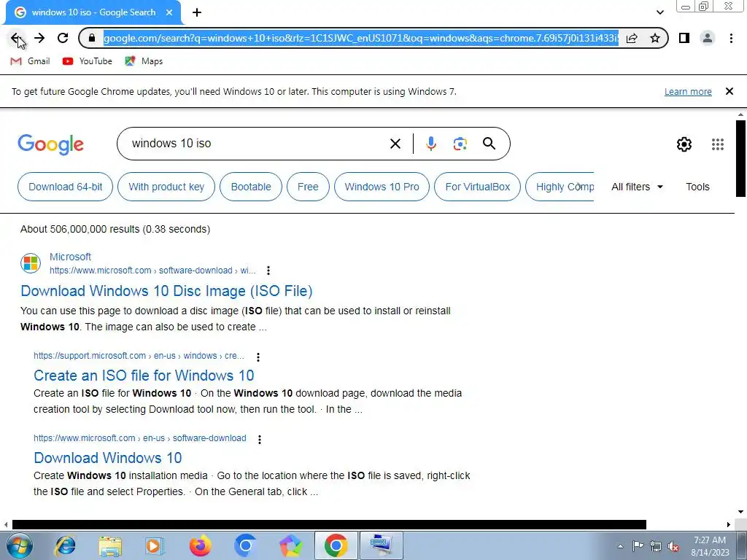This screenshot has width=747, height=560.
Task: Click the horizontal scrollbar left arrow
Action: (6, 524)
